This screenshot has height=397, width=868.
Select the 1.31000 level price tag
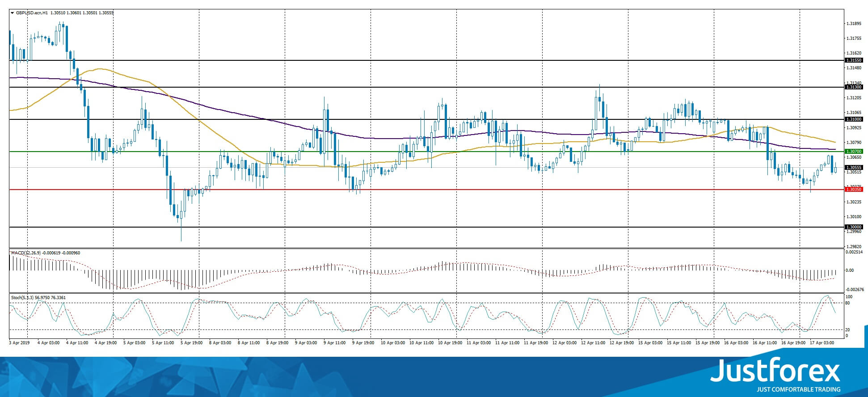853,119
